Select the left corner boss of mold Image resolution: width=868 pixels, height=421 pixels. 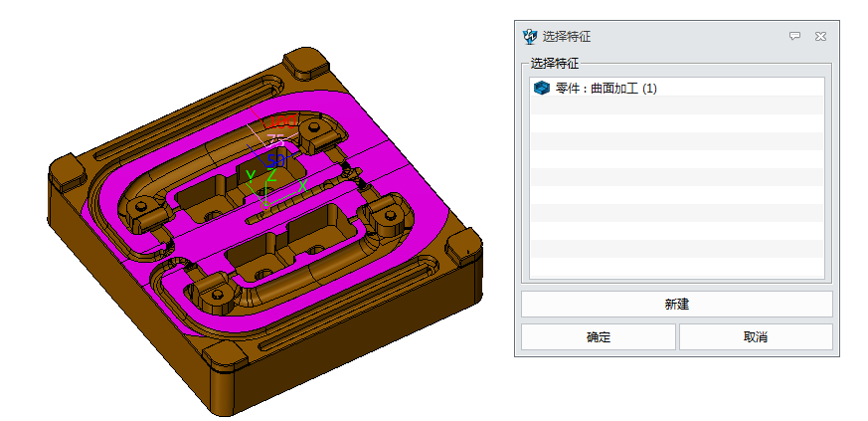(67, 171)
